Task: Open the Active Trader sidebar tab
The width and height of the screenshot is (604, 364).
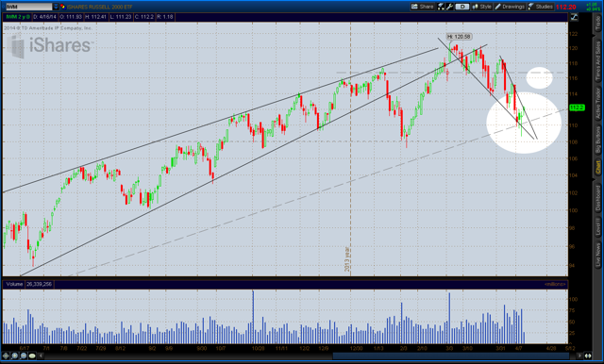Action: coord(597,103)
